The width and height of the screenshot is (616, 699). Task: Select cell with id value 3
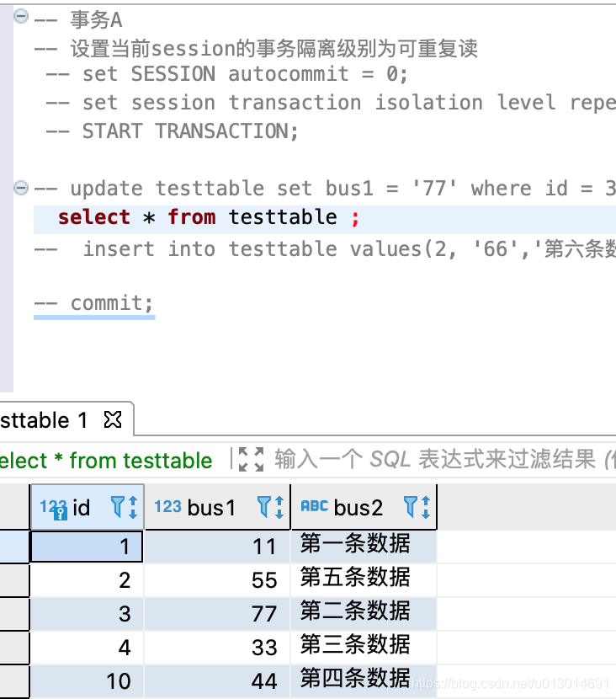pyautogui.click(x=87, y=613)
